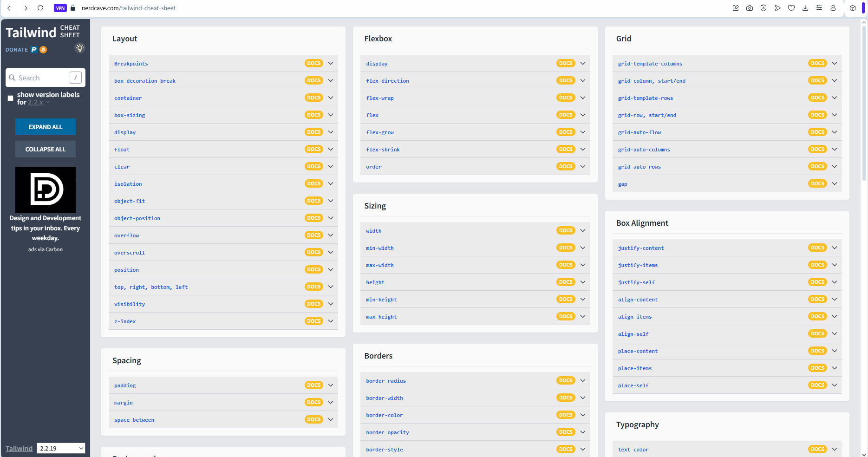Open browser downloads icon

(805, 8)
